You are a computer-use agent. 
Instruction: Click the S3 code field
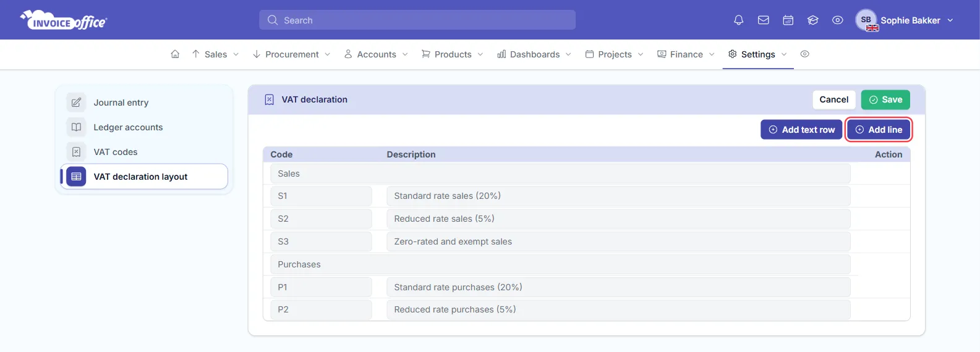321,241
